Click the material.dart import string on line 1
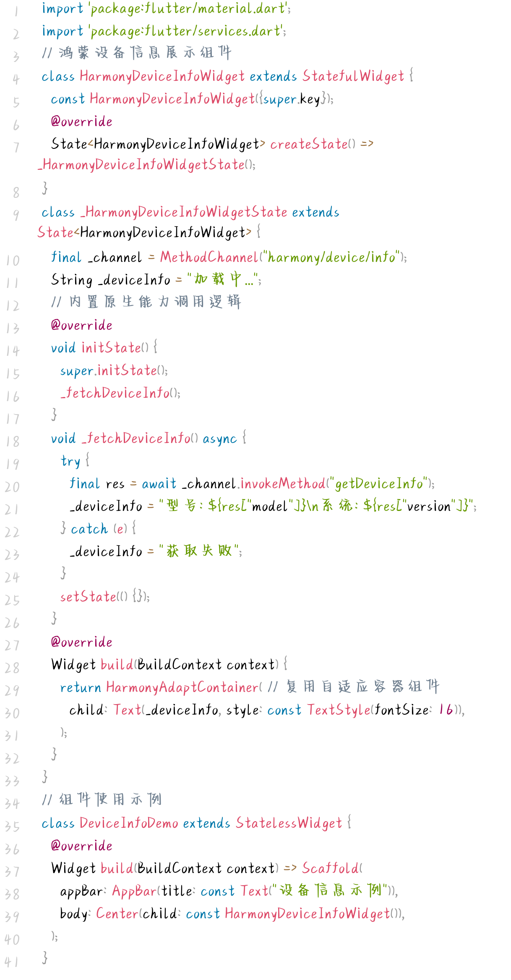This screenshot has width=511, height=980. [x=188, y=9]
